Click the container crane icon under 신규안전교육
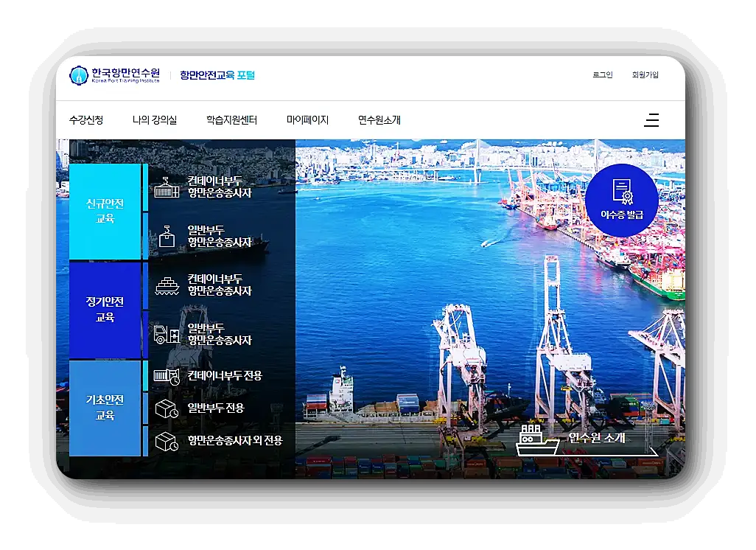The width and height of the screenshot is (756, 550). click(167, 187)
